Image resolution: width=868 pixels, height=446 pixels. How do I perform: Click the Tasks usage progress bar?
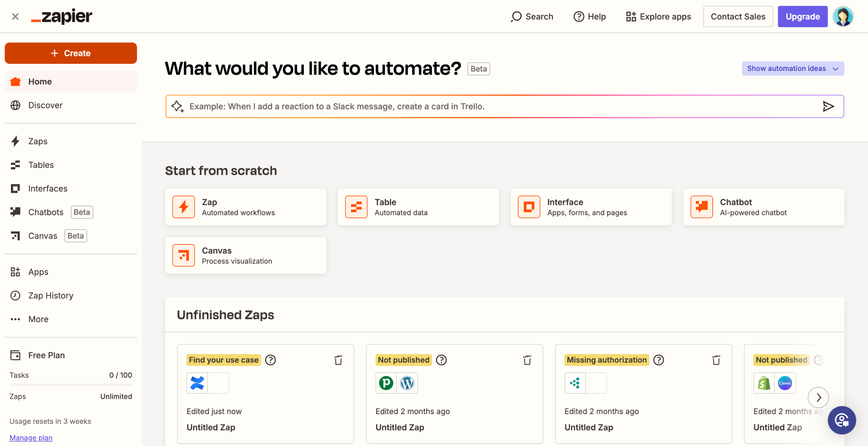71,385
